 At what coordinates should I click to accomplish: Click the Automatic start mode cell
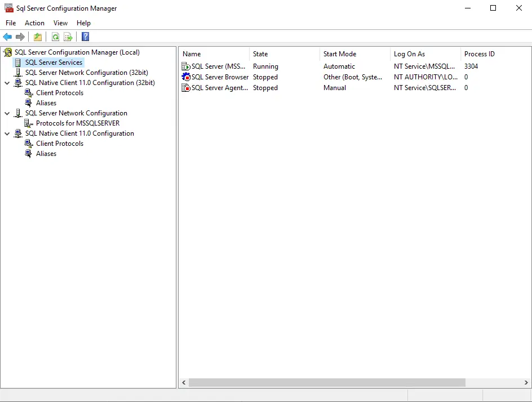pos(339,66)
